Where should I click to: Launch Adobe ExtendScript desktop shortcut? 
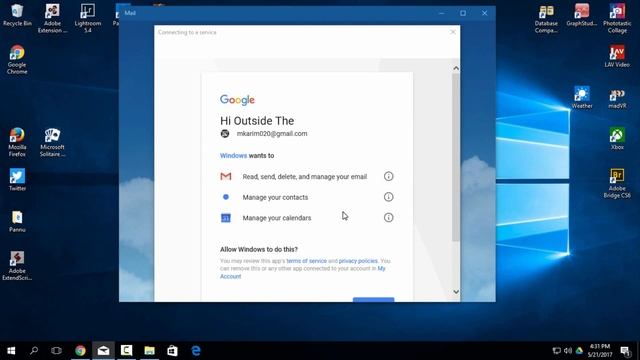point(17,266)
